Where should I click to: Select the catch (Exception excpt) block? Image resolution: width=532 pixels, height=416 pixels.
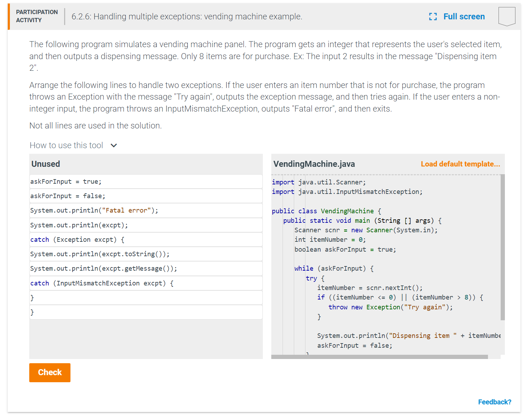[146, 240]
